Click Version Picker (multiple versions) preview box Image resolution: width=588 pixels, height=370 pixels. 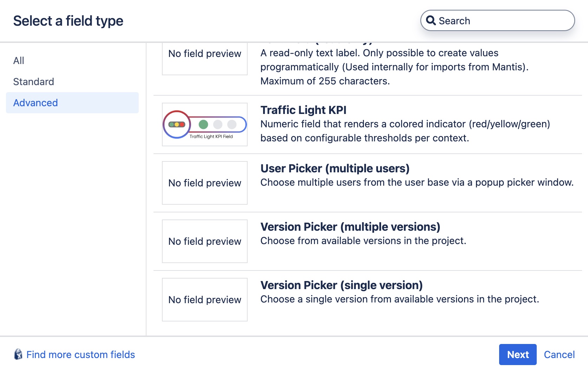coord(205,241)
